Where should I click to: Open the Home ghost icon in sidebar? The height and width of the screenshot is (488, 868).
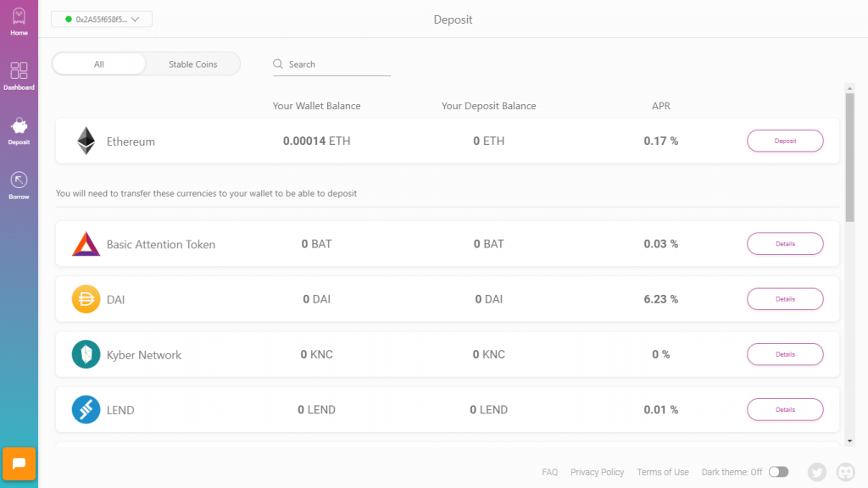19,19
